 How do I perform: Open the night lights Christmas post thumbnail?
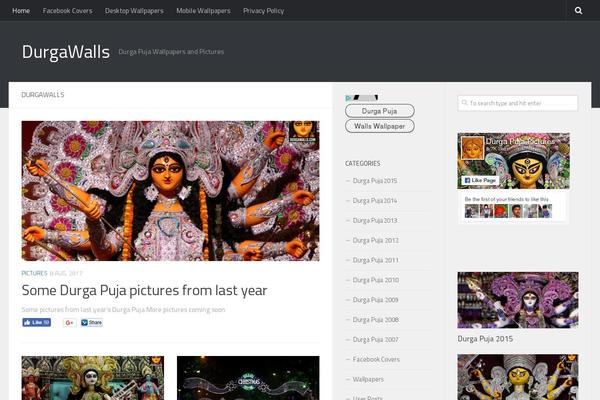248,378
